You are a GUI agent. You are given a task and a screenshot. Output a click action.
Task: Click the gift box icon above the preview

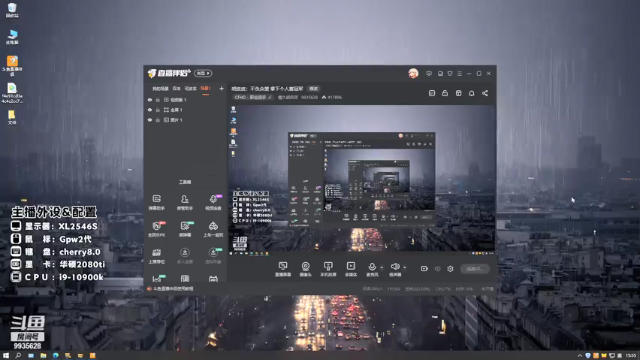(458, 93)
